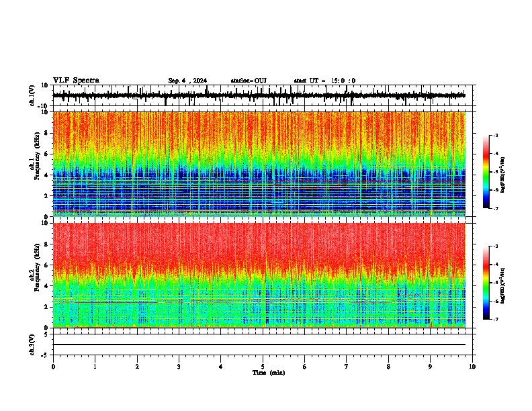Viewport: 532px width, 411px height.
Task: Click the log(PSD) label beside ch.1 colorbar
Action: [502, 175]
